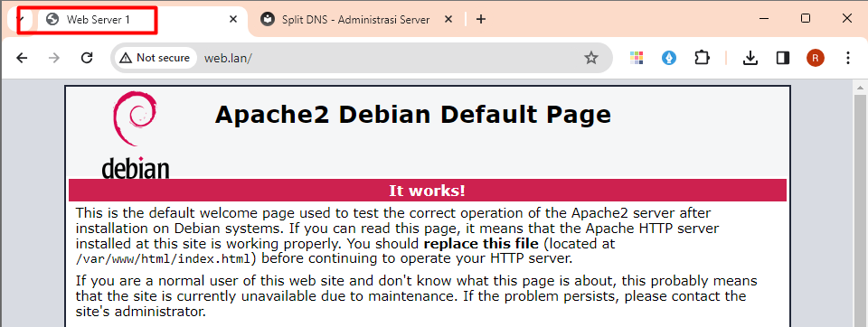Show the Downloads panel
This screenshot has width=868, height=327.
pos(750,58)
